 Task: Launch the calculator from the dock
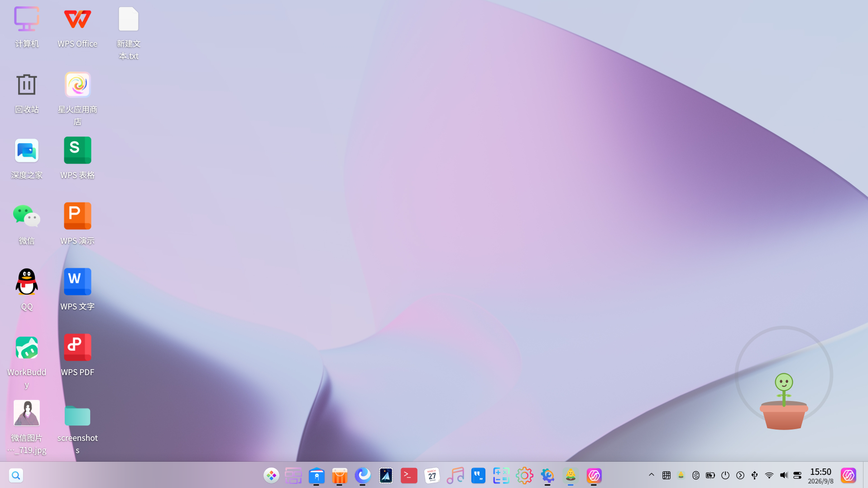click(501, 475)
